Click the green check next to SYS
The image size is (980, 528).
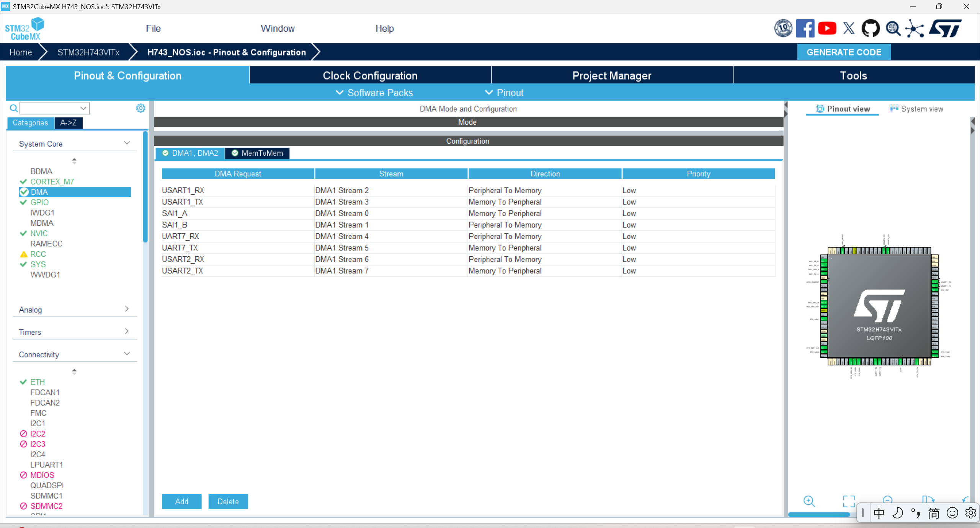tap(23, 264)
